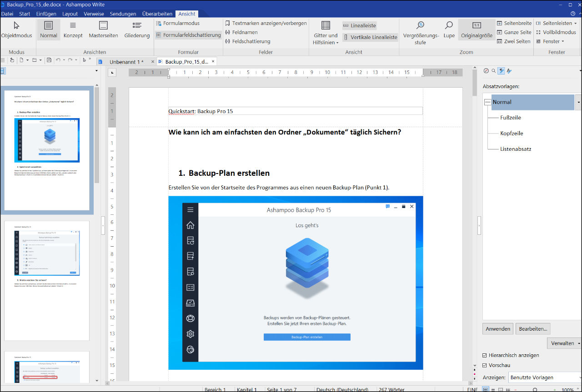Select the second page thumbnail
This screenshot has height=392, width=582.
pos(47,281)
